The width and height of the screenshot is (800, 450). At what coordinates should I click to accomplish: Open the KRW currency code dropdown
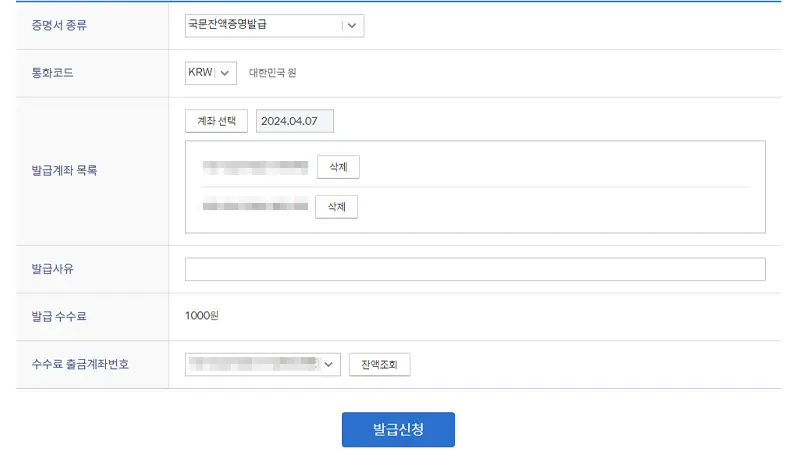click(x=211, y=73)
